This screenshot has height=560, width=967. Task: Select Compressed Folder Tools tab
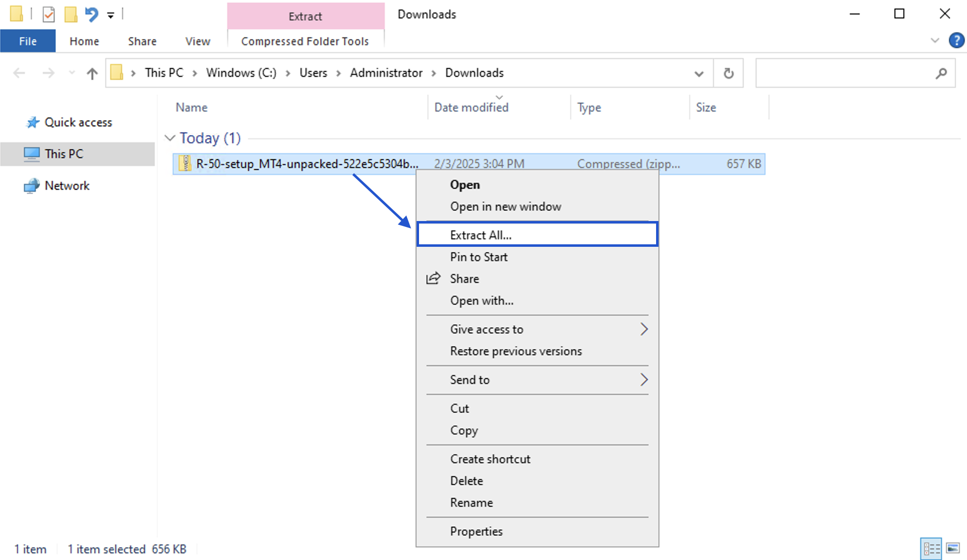tap(305, 41)
